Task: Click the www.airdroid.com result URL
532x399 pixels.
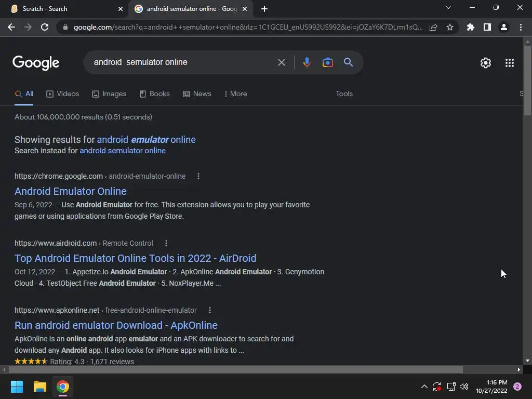Action: [x=84, y=243]
